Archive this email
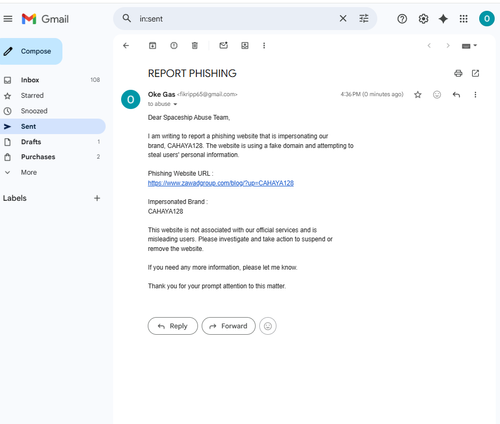Image resolution: width=500 pixels, height=424 pixels. click(x=152, y=46)
